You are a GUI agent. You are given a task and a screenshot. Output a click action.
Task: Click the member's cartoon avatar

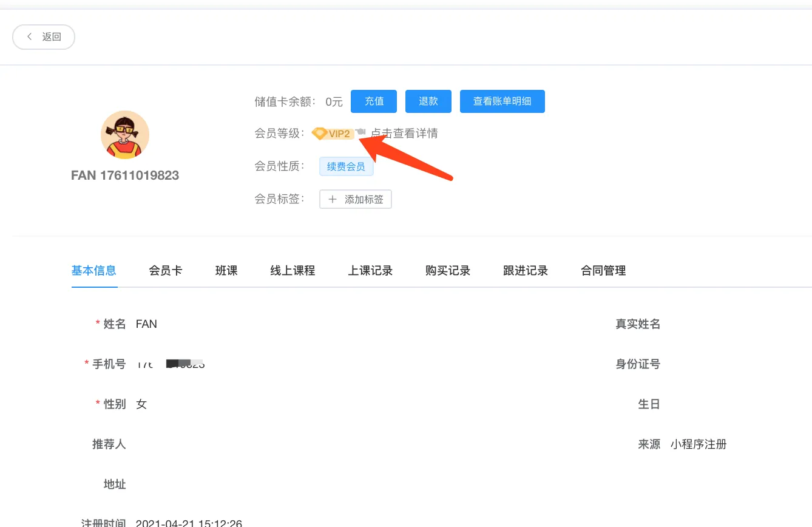(125, 135)
